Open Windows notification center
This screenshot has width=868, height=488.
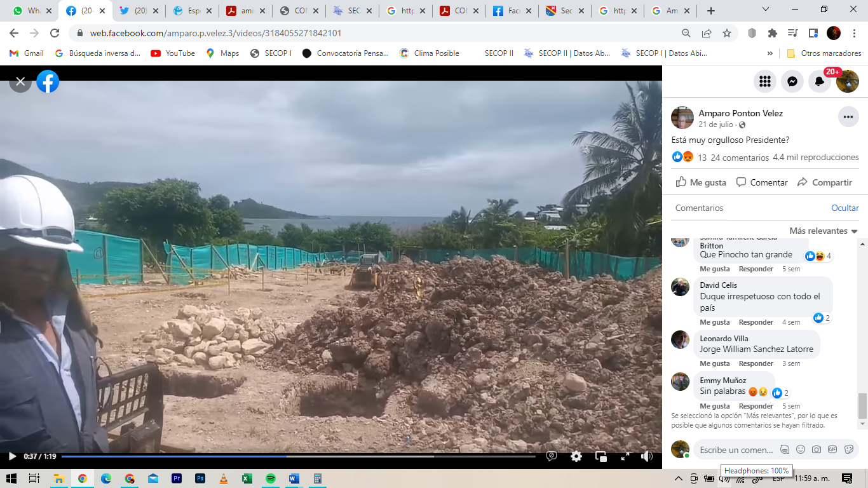(x=847, y=478)
